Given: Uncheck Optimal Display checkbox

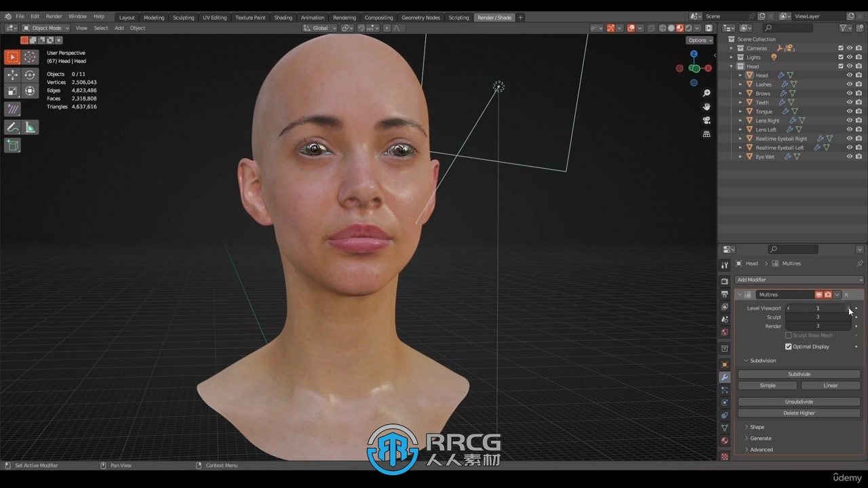Looking at the screenshot, I should (x=789, y=346).
